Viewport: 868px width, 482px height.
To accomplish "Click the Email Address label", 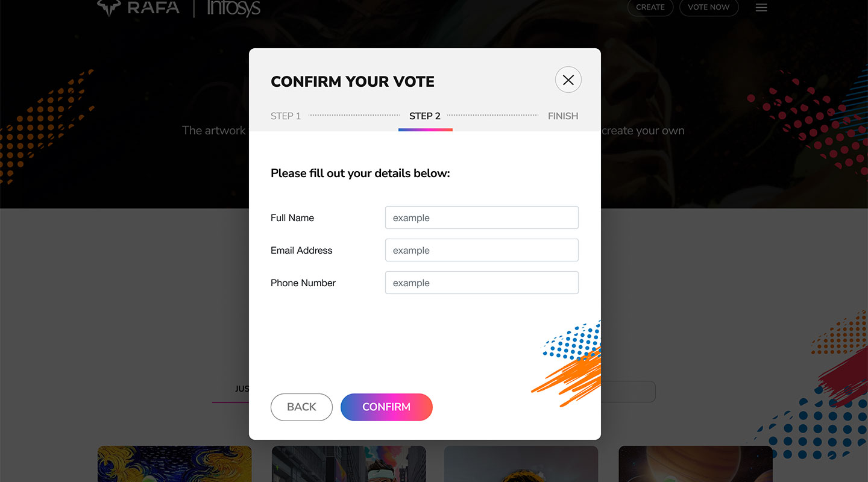I will [301, 251].
